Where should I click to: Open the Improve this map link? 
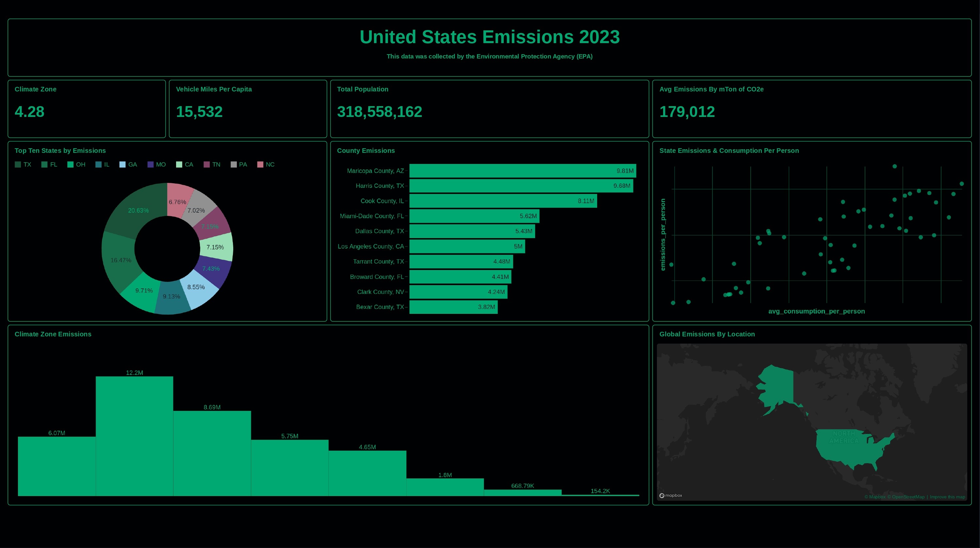click(x=947, y=497)
